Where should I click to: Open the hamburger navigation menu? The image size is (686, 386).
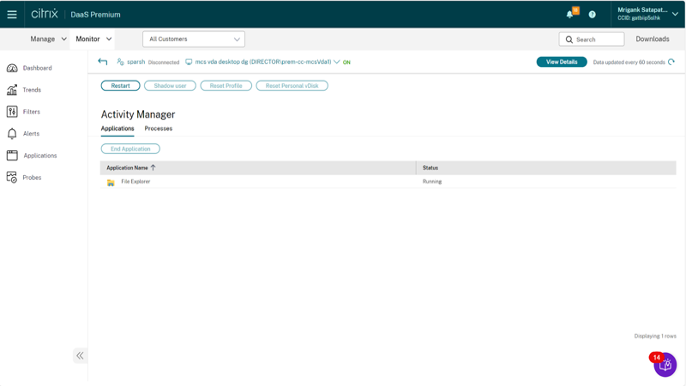click(x=12, y=14)
